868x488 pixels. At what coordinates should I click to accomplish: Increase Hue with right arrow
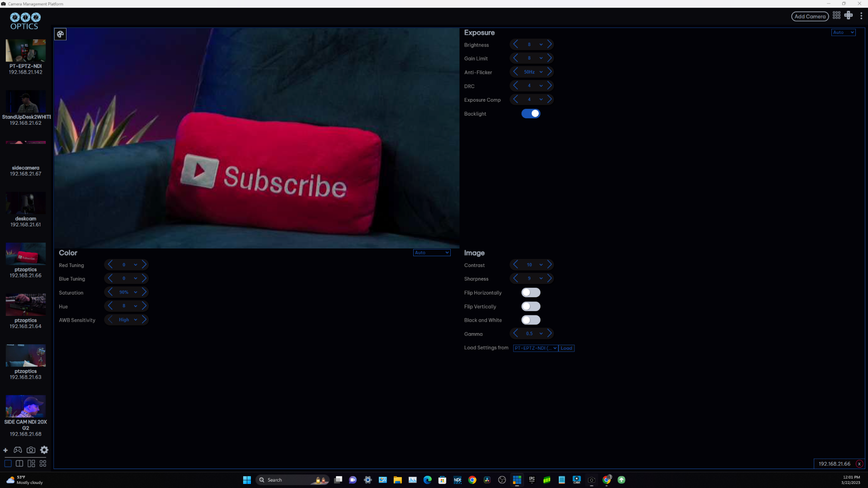[x=144, y=306]
